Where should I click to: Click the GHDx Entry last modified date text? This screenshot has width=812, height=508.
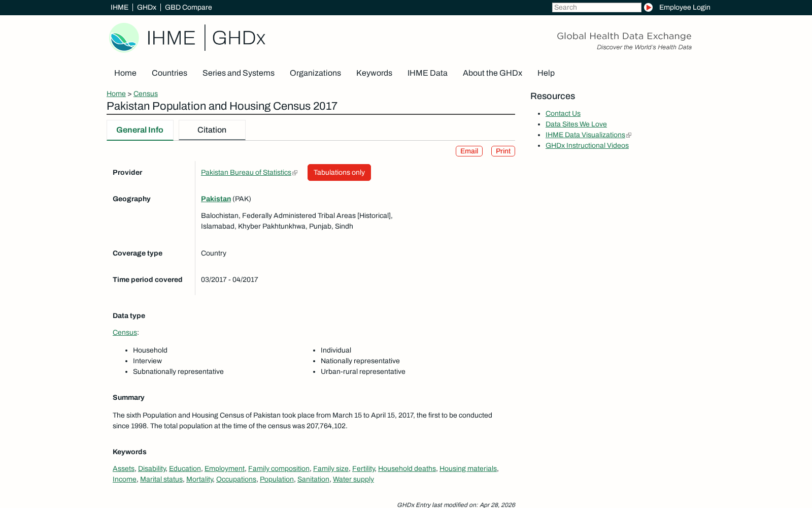click(x=456, y=505)
